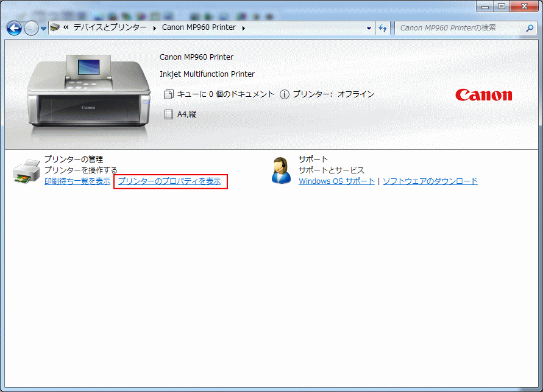Expand the address bar previous locations dropdown
The image size is (543, 392).
(x=369, y=28)
